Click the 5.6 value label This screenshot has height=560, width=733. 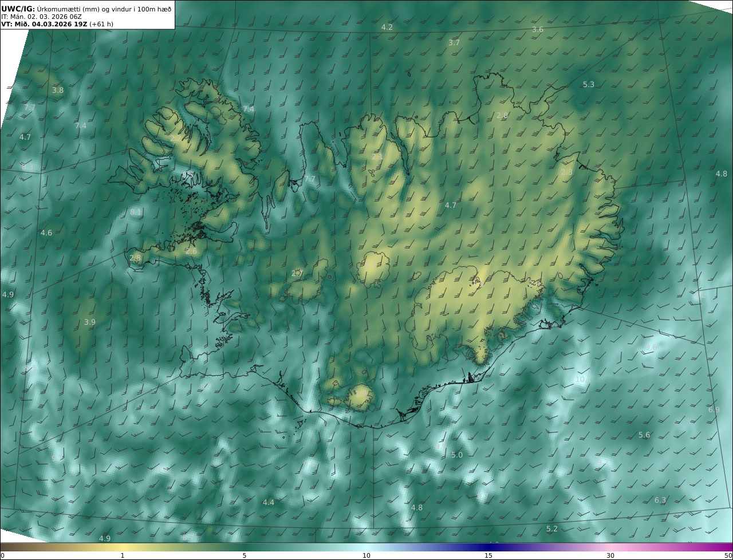click(x=644, y=435)
